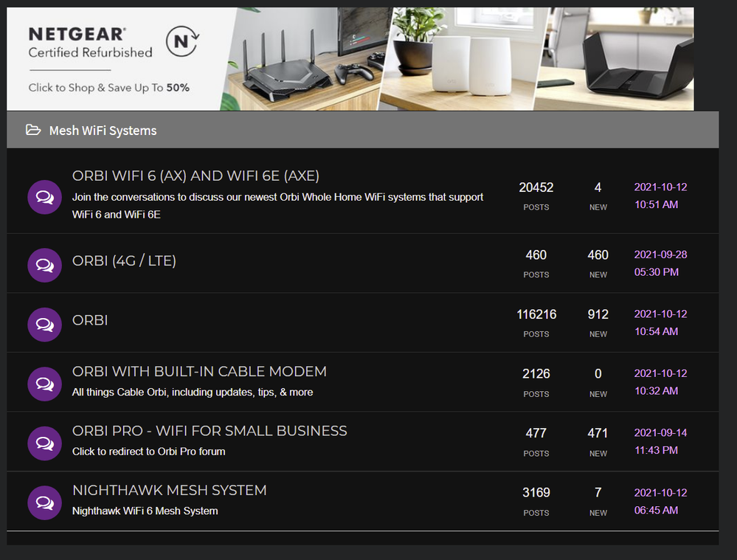
Task: Click the Netgear Certified Refurbished banner text
Action: click(90, 42)
